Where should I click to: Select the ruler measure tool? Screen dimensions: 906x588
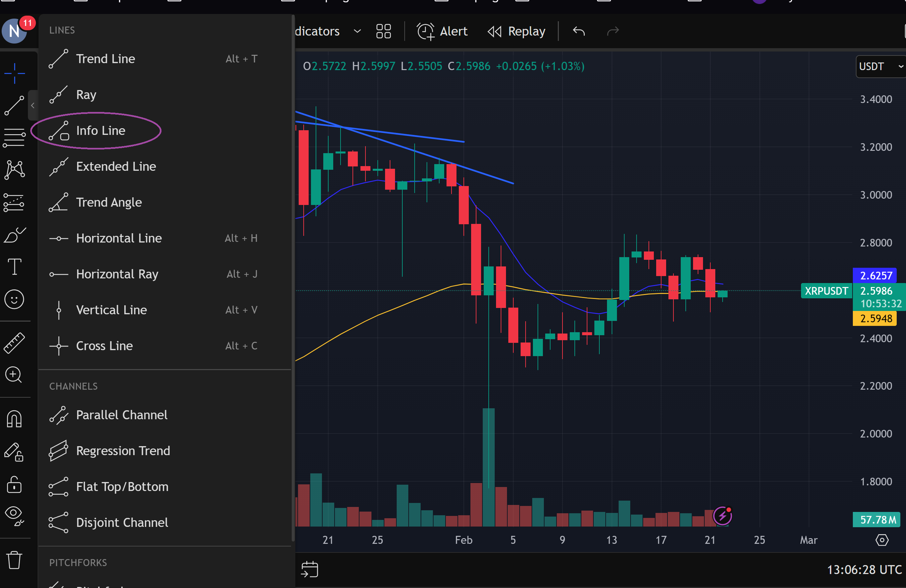coord(15,343)
